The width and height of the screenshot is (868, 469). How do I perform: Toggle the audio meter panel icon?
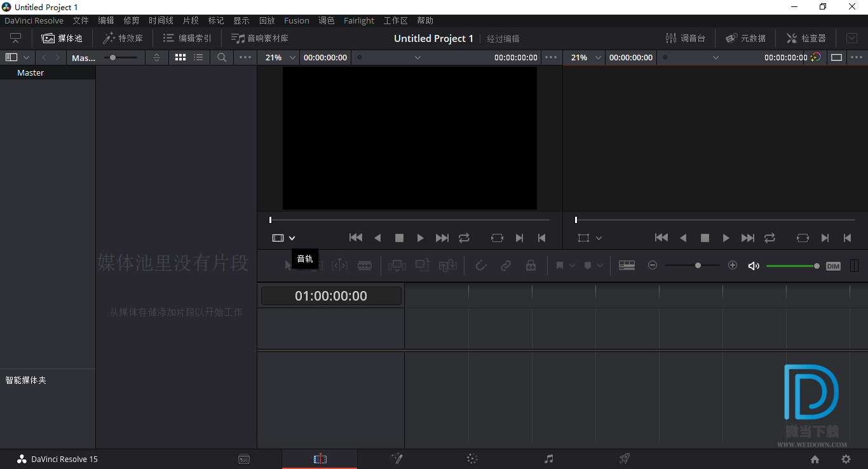click(x=854, y=266)
